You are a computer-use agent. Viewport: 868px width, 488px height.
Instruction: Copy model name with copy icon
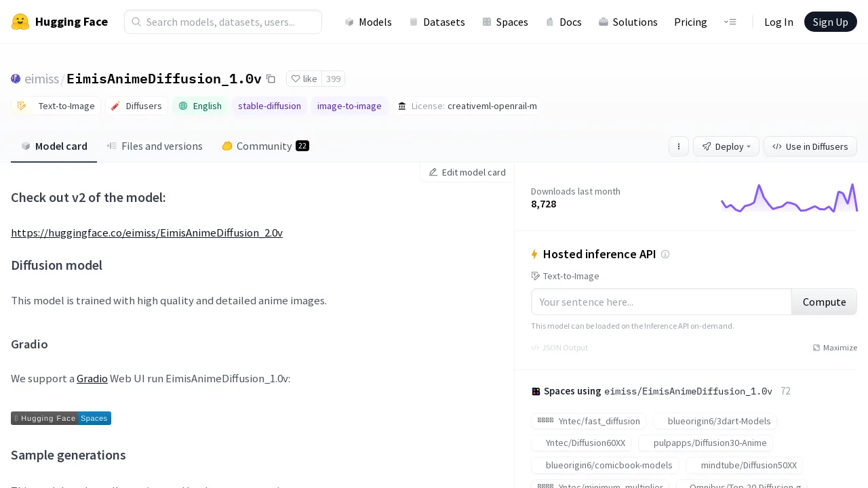coord(271,79)
